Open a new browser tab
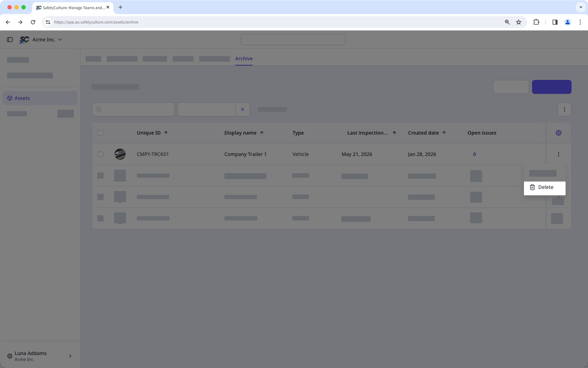This screenshot has height=368, width=588. pos(120,7)
